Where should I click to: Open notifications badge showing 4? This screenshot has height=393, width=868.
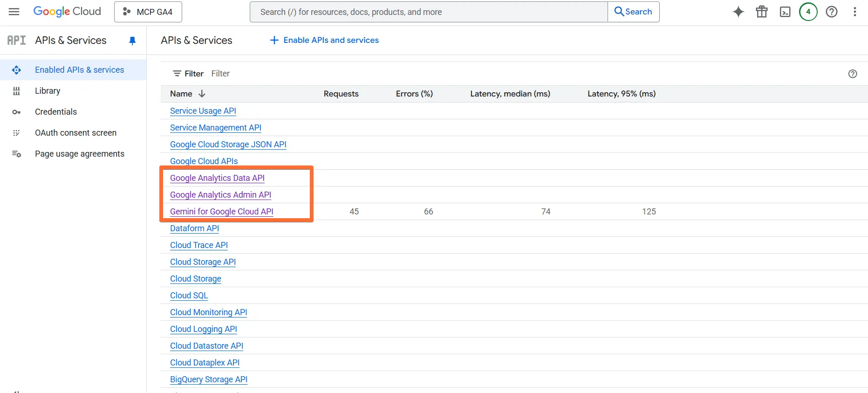pos(808,12)
